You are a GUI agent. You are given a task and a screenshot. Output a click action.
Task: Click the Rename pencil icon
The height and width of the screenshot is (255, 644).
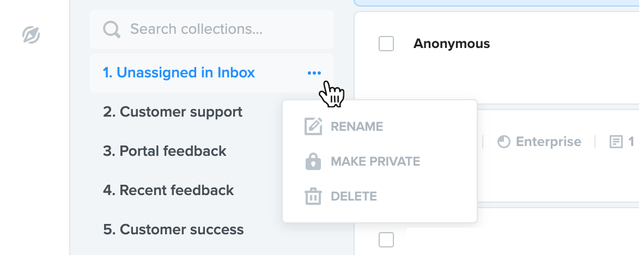click(313, 127)
